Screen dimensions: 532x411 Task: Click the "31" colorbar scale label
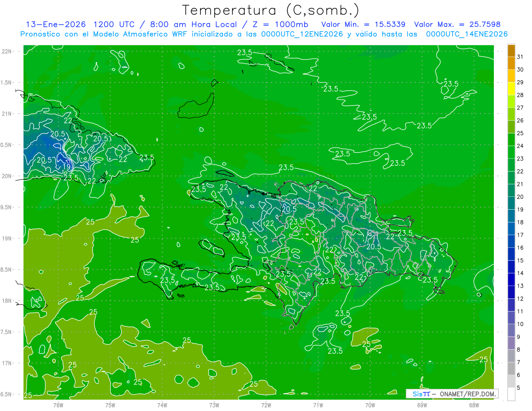pos(520,57)
